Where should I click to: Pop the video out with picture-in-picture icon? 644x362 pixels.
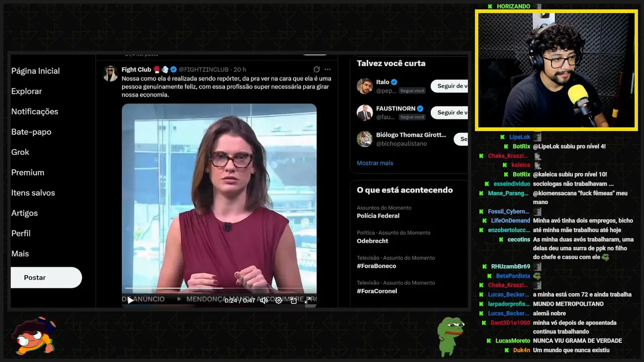pos(294,301)
